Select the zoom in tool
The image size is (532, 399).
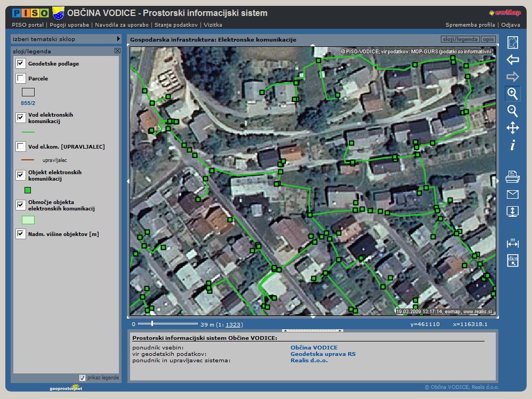(x=512, y=94)
